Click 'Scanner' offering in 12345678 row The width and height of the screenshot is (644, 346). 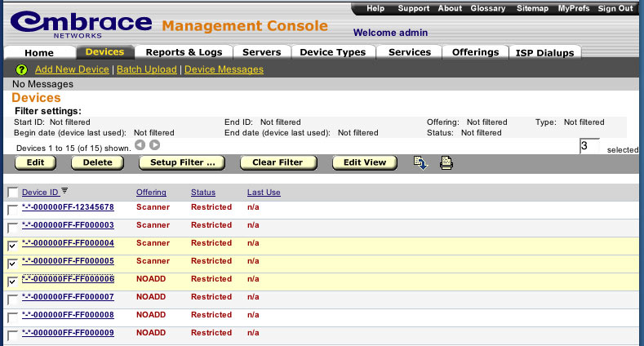(x=153, y=206)
